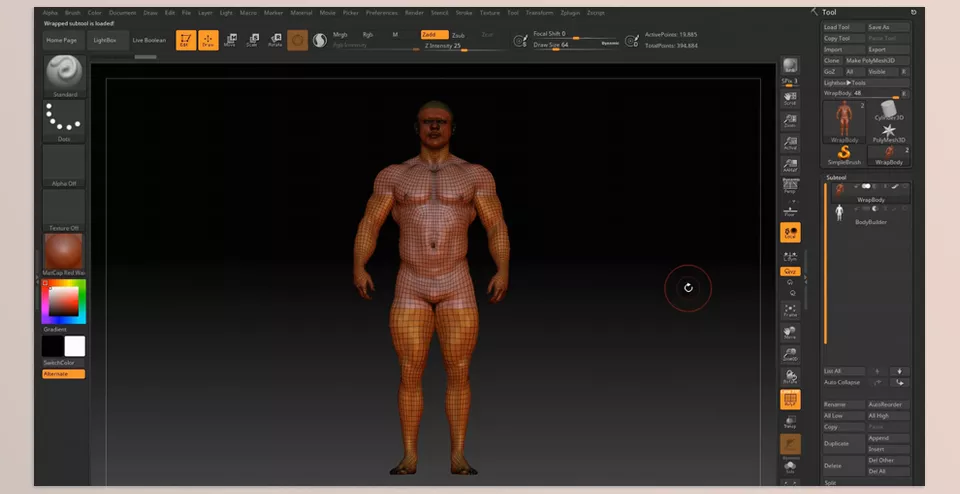Screen dimensions: 960x494
Task: Select the Cylinder3D tool thumbnail
Action: click(889, 111)
